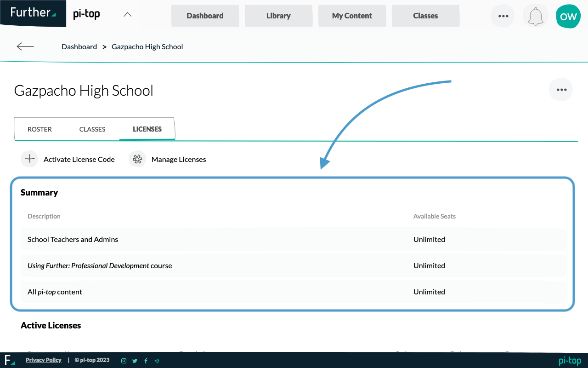The width and height of the screenshot is (588, 368).
Task: Go to My Content tab
Action: [x=352, y=16]
